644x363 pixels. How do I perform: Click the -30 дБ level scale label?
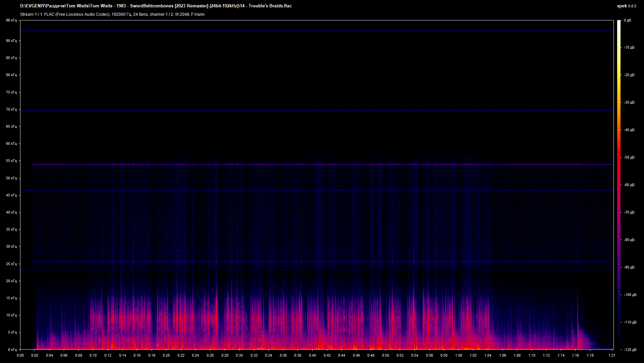point(629,103)
